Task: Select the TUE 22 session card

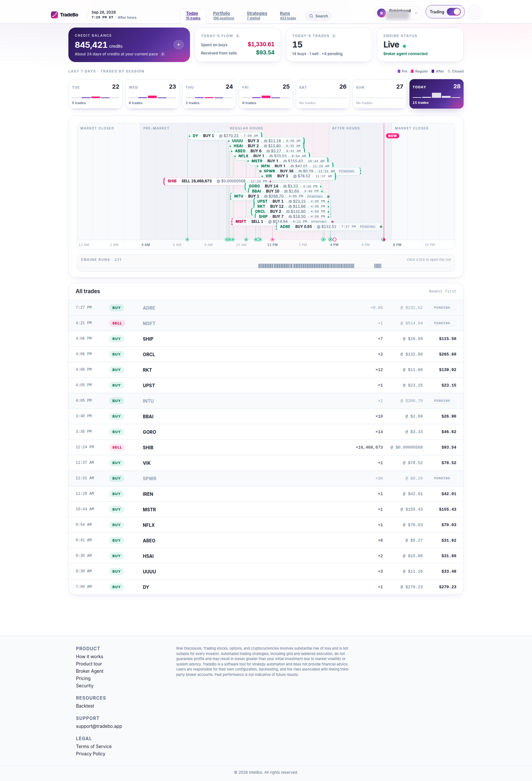Action: click(96, 94)
